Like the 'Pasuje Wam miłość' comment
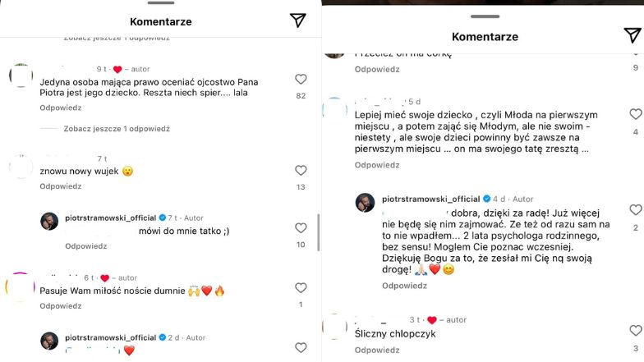The image size is (644, 362). [x=301, y=288]
